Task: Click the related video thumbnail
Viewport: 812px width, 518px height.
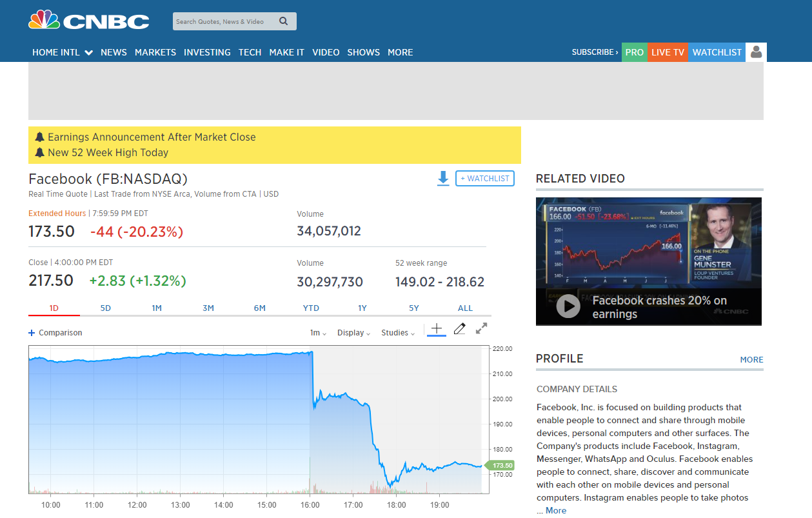Action: (649, 261)
